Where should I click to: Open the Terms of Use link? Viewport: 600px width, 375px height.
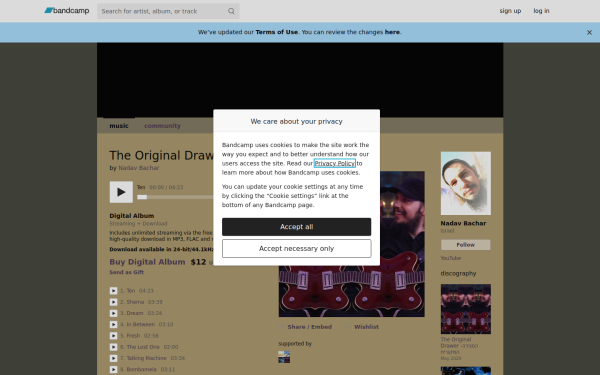tap(277, 32)
